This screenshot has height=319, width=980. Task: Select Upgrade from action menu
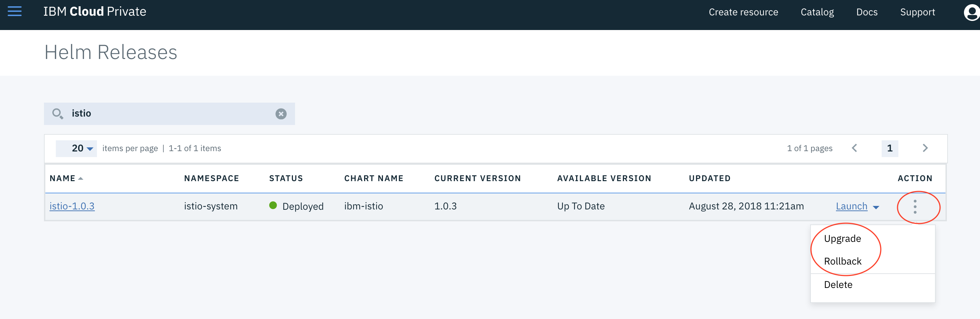click(842, 239)
